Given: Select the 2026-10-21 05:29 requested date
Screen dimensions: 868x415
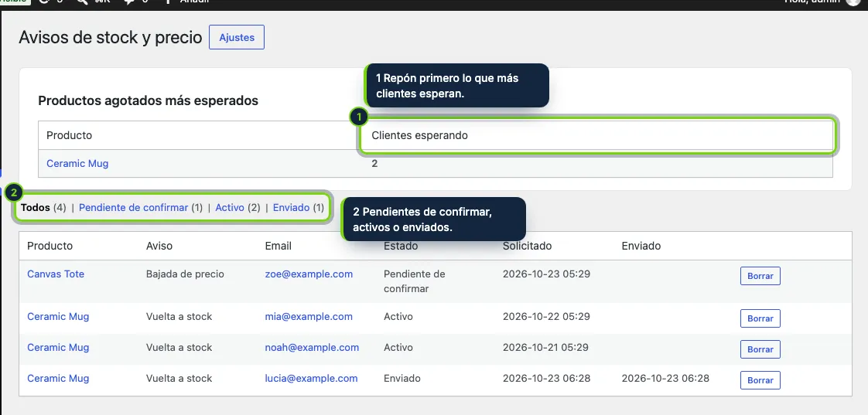Looking at the screenshot, I should (546, 348).
